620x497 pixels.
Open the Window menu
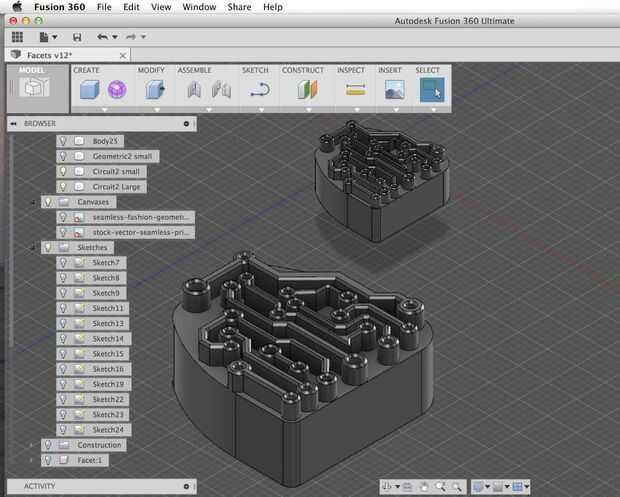pyautogui.click(x=199, y=7)
